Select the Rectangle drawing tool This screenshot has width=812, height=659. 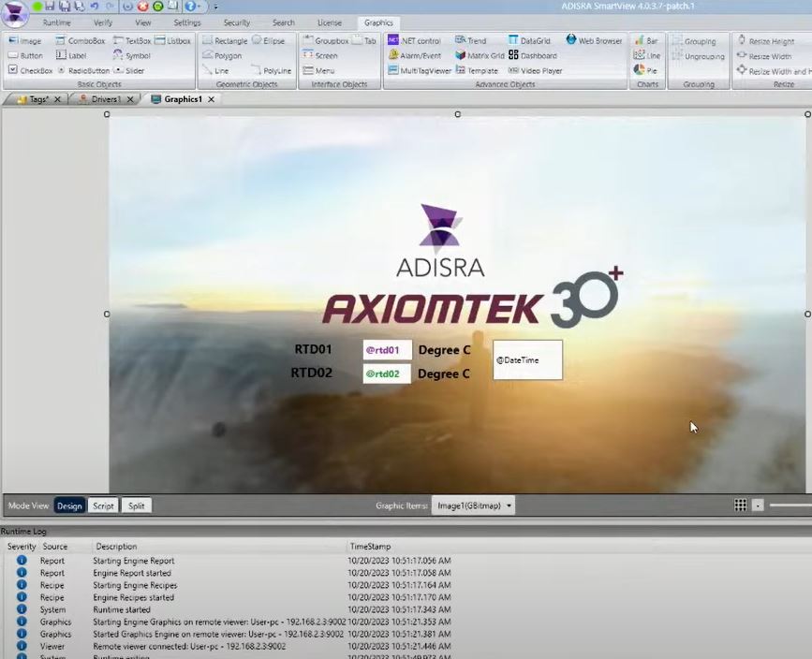(x=225, y=40)
